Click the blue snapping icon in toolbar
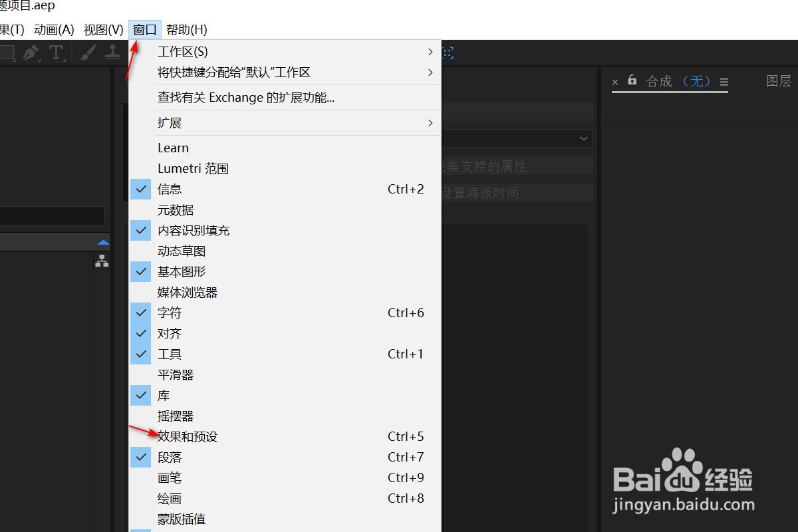The image size is (798, 532). (448, 53)
